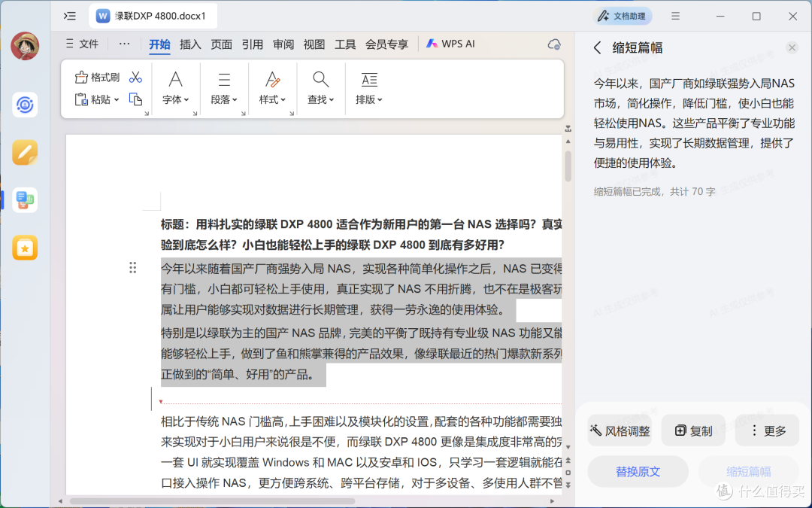Click the sidebar collapse icon beside the document tab
812x508 pixels.
pos(70,16)
